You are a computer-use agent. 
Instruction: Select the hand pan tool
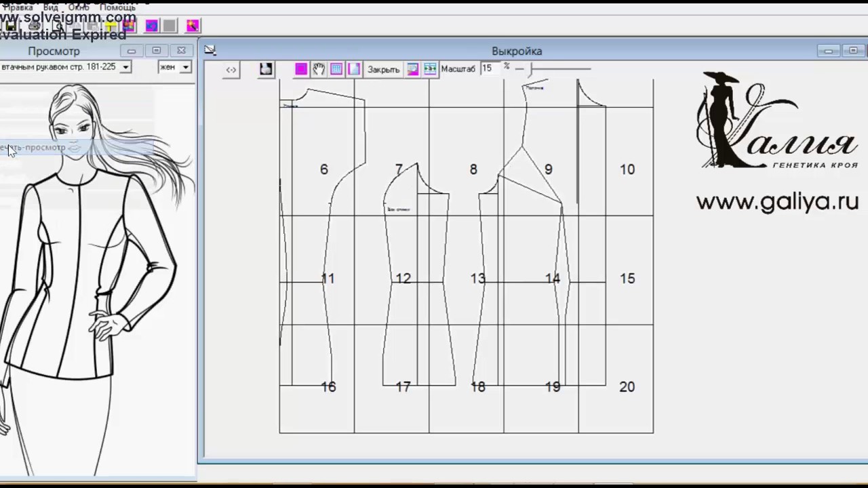pos(319,69)
